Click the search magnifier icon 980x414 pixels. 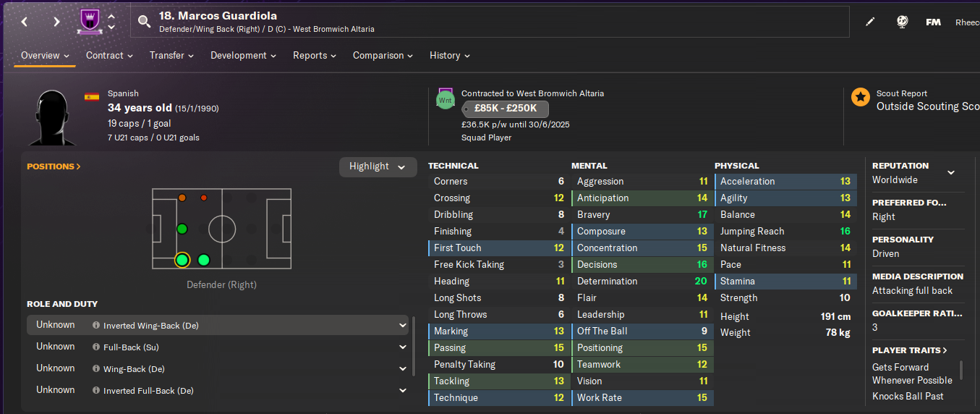point(145,22)
